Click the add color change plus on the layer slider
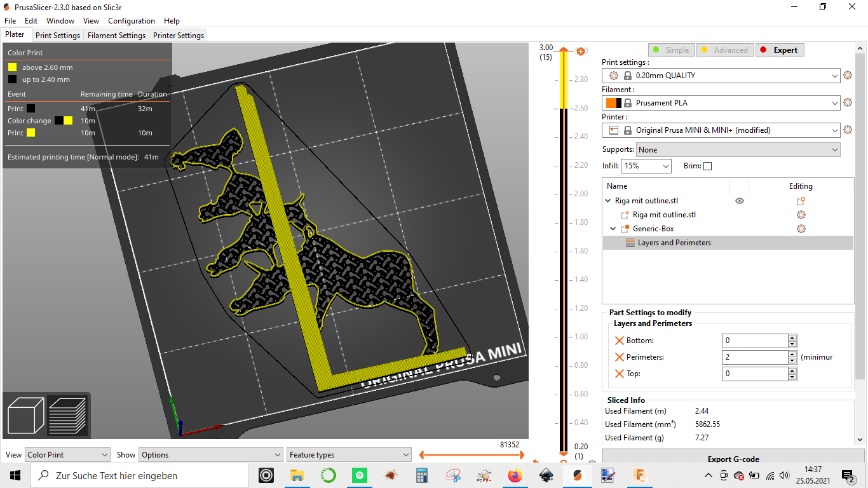 tap(580, 51)
